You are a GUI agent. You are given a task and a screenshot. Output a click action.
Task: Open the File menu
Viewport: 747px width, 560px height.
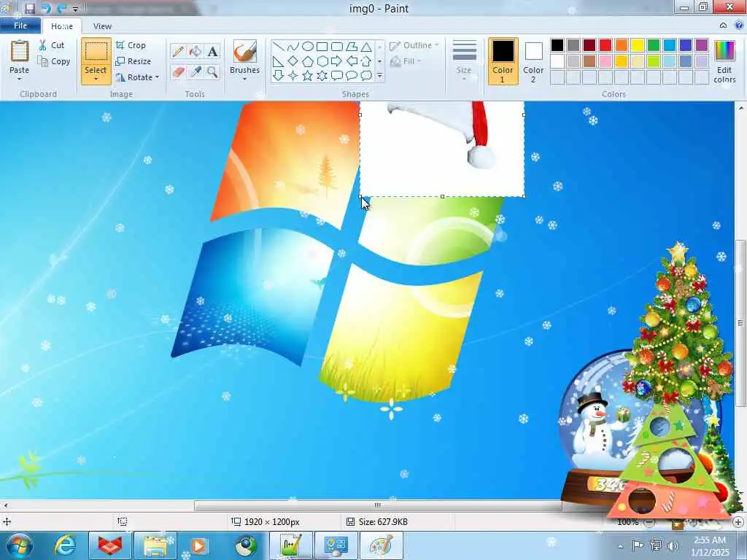point(20,26)
